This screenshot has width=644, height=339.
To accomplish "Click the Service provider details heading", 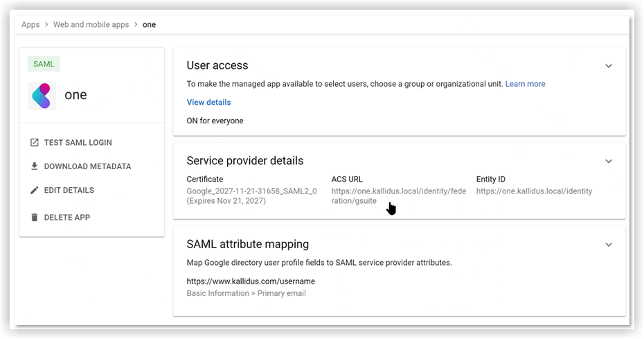I will click(x=244, y=161).
